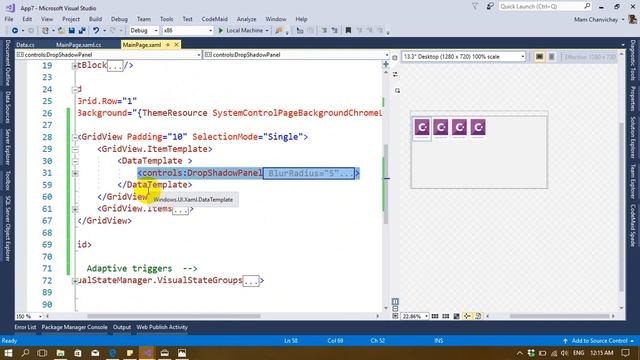
Task: Open File Explorer from the taskbar
Action: click(x=60, y=353)
